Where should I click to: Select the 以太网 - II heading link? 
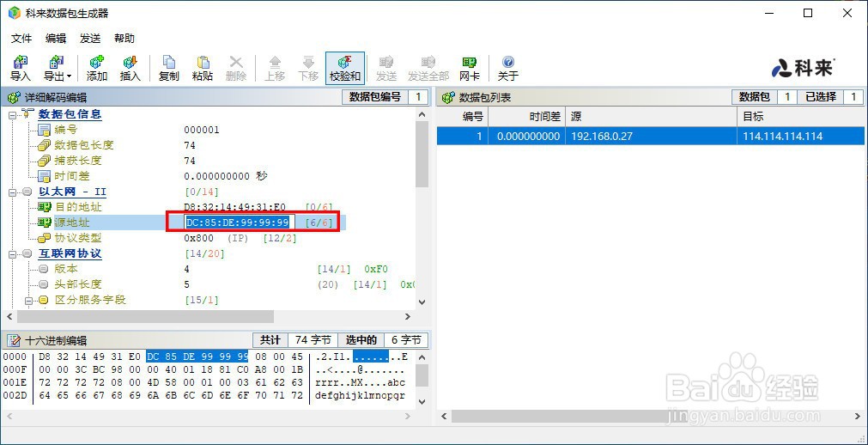pos(72,192)
